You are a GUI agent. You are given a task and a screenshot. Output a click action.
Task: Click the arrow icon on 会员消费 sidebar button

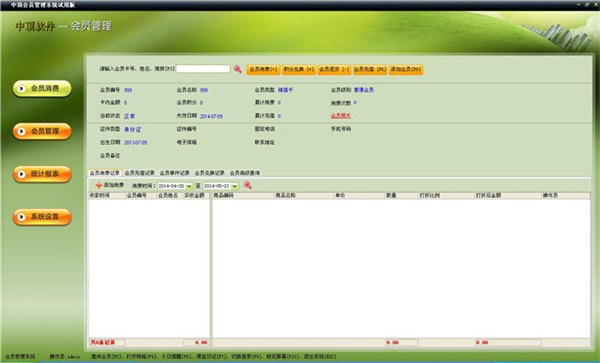(x=22, y=88)
